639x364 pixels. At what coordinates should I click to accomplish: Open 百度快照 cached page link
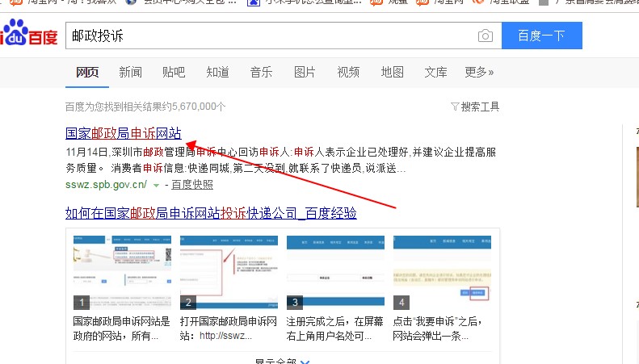pos(192,185)
